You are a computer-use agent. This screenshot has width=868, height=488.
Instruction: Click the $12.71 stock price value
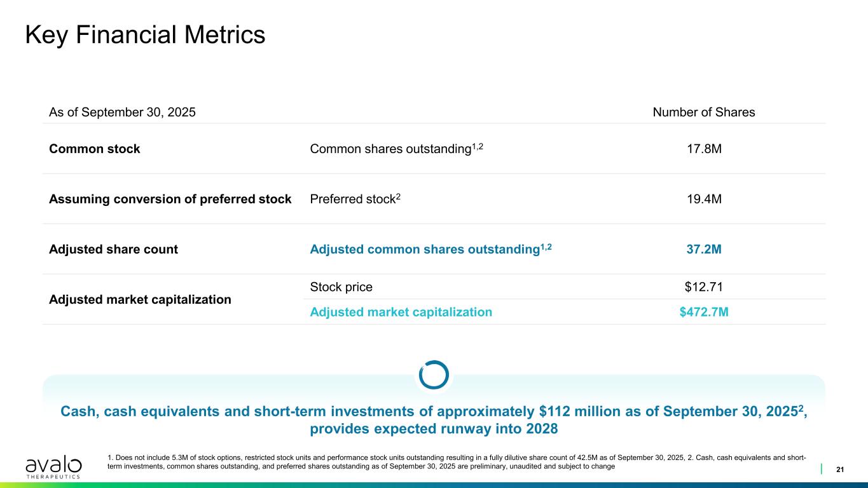coord(703,287)
